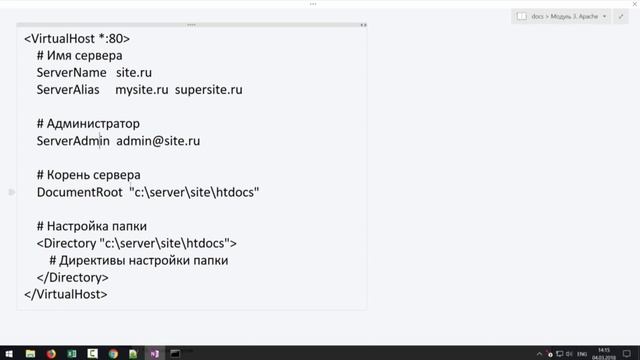Click the note container's top grab handle

[x=191, y=25]
